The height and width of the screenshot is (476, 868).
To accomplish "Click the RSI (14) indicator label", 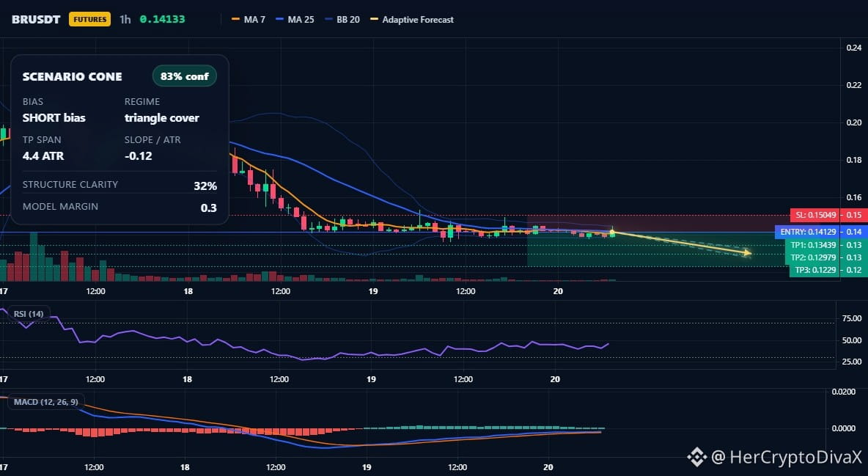I will tap(29, 314).
